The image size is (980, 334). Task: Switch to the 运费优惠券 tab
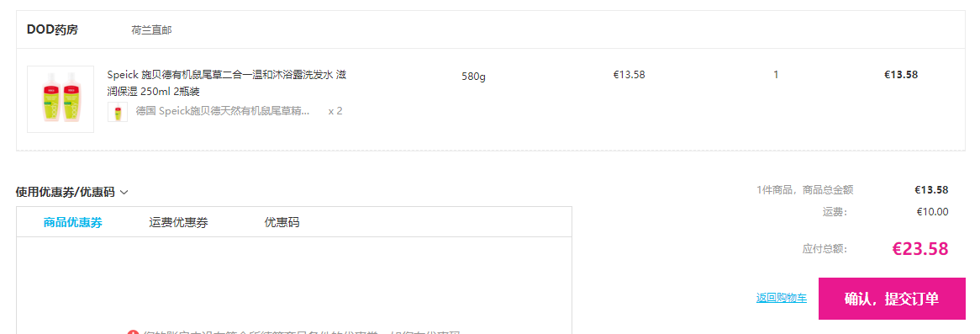coord(179,222)
